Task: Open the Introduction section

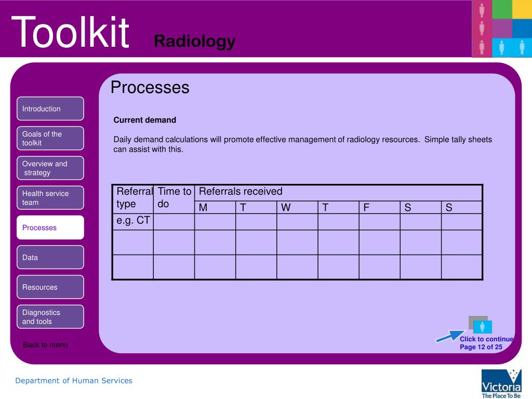Action: pyautogui.click(x=50, y=109)
